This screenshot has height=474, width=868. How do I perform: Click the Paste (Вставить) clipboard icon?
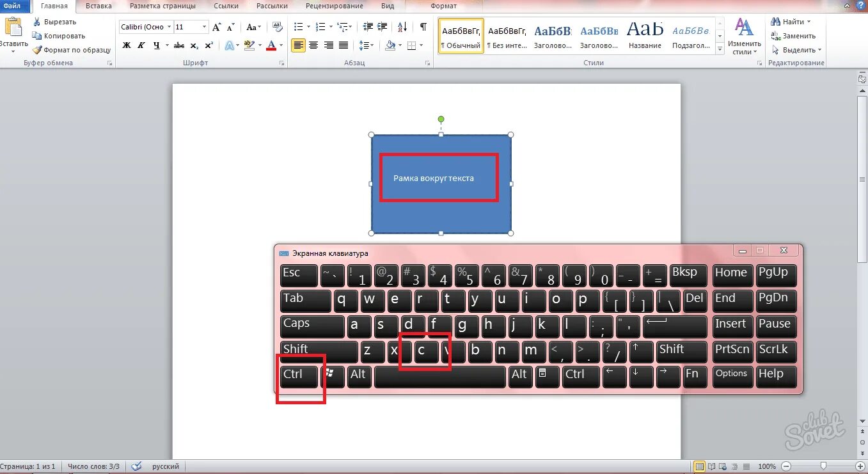(13, 28)
